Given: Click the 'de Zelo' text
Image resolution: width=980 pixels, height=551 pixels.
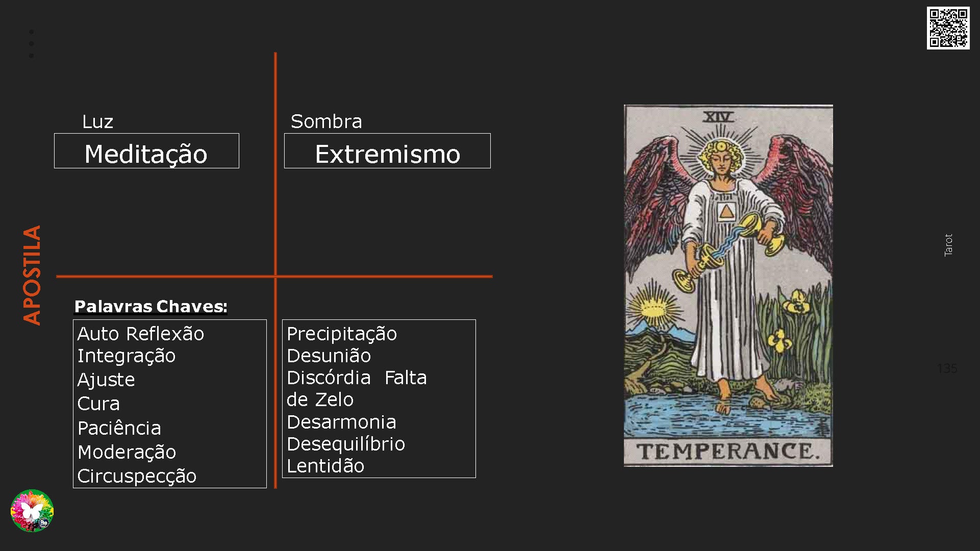Looking at the screenshot, I should point(320,399).
